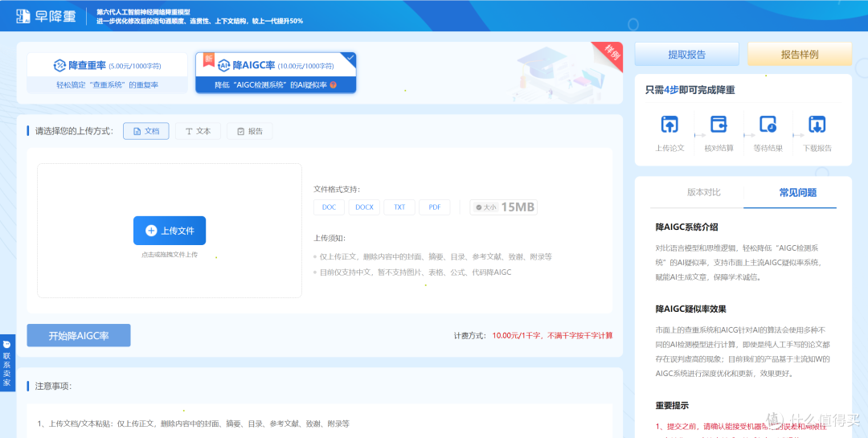Click the 下载报告 step icon

coord(817,124)
